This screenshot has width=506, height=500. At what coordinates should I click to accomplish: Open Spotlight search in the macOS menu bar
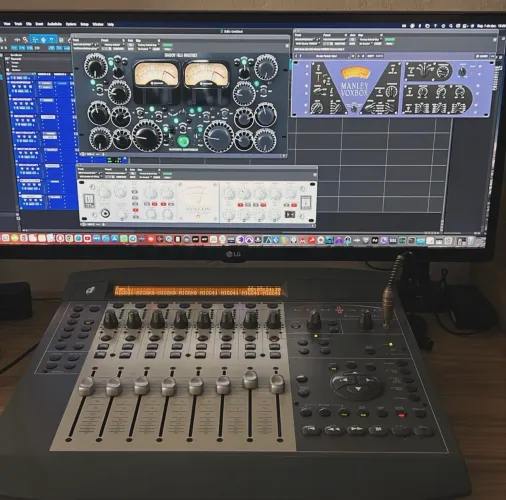pyautogui.click(x=450, y=26)
